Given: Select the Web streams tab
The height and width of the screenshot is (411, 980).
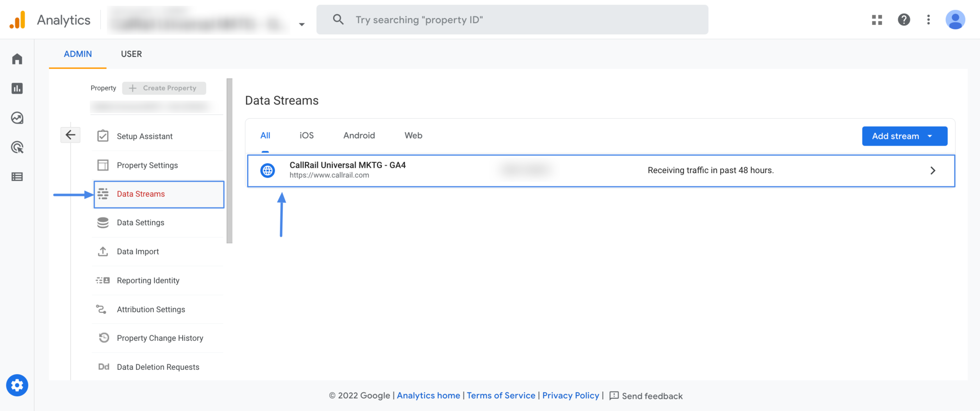Looking at the screenshot, I should (414, 135).
